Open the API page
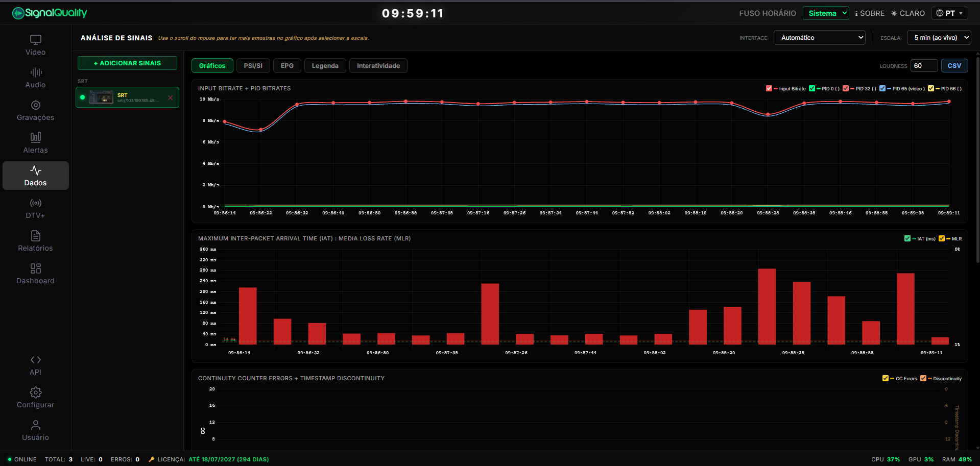 click(x=35, y=365)
